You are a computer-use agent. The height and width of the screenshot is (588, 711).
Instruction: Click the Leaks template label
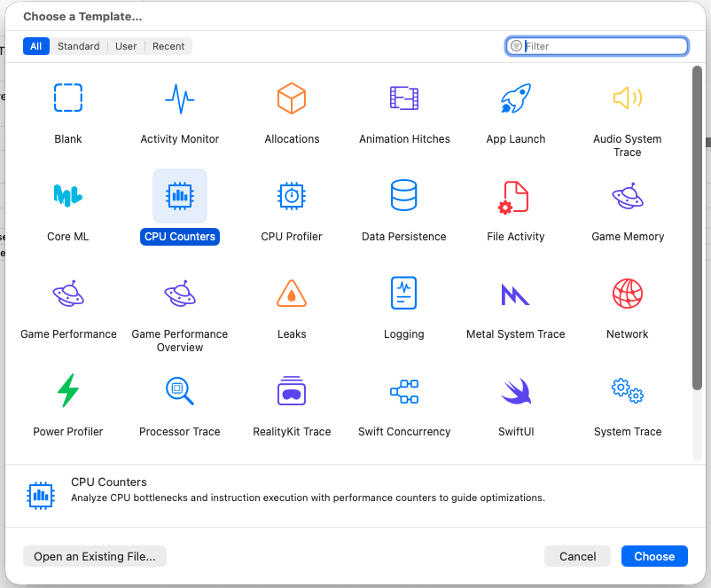point(292,334)
